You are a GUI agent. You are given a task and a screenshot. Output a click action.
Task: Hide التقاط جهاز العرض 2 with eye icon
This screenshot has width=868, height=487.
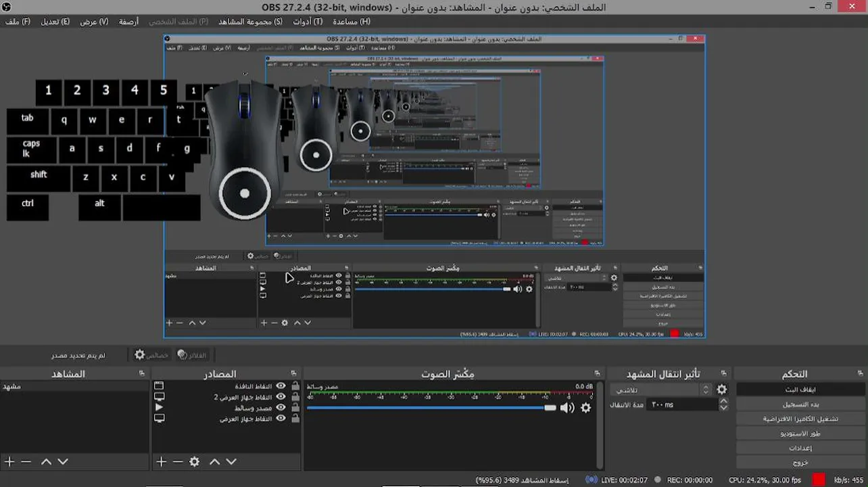click(x=281, y=397)
